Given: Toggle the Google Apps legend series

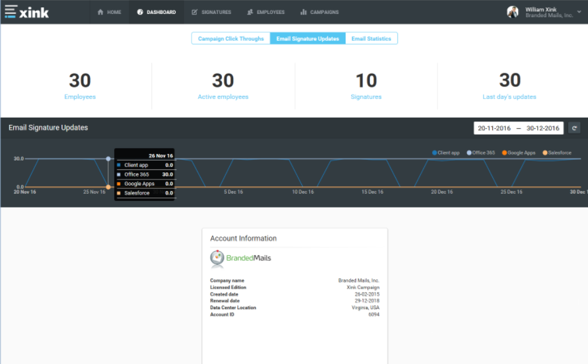Looking at the screenshot, I should pos(519,153).
